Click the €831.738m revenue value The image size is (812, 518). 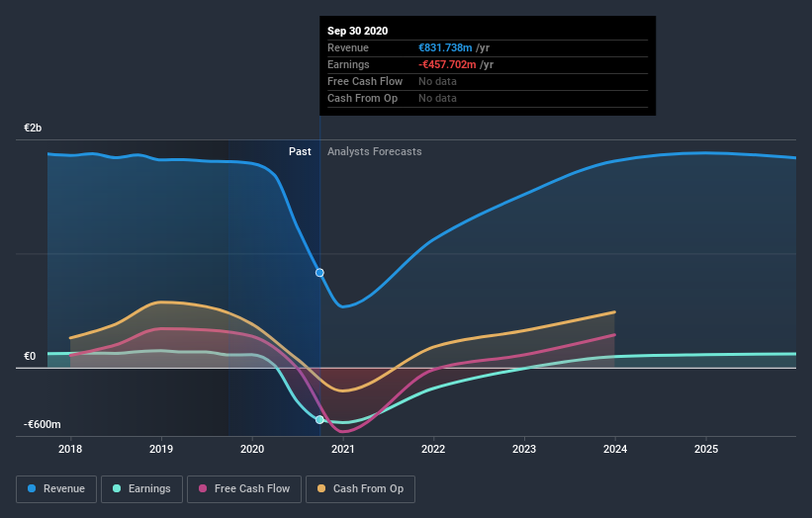point(445,47)
